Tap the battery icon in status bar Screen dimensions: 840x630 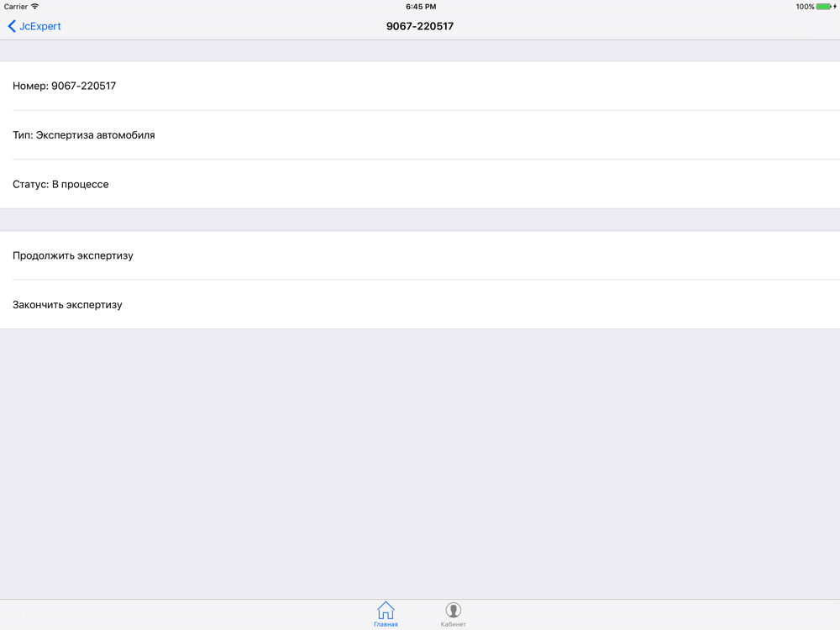824,7
